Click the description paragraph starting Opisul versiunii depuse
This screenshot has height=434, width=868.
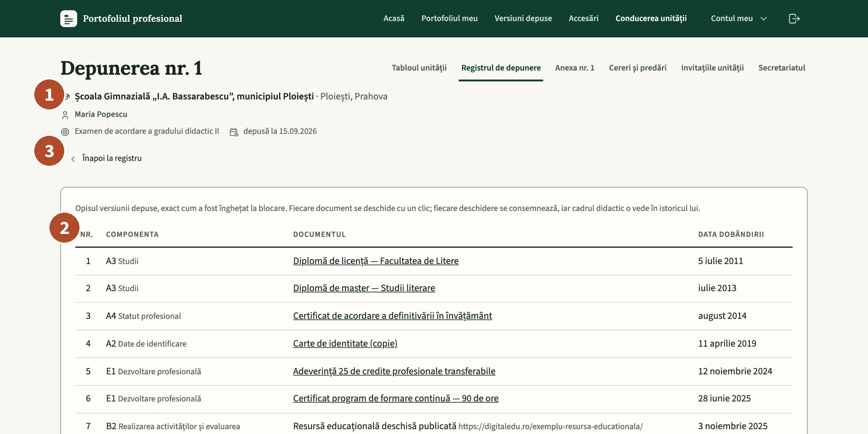[388, 208]
